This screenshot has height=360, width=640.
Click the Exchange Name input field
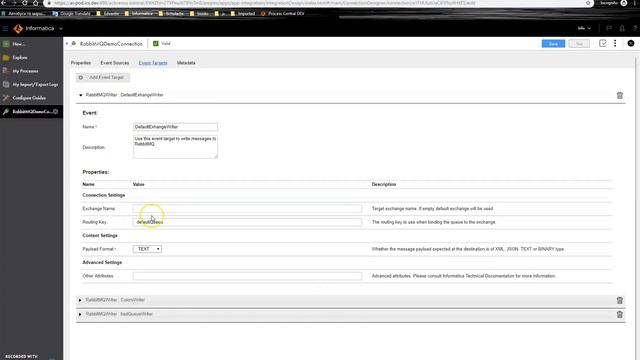pos(247,209)
